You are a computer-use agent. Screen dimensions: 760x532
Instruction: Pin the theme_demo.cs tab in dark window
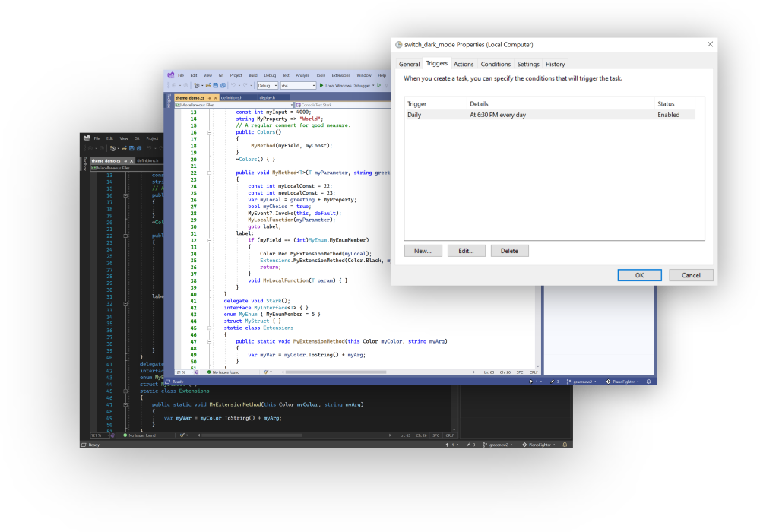coord(125,161)
